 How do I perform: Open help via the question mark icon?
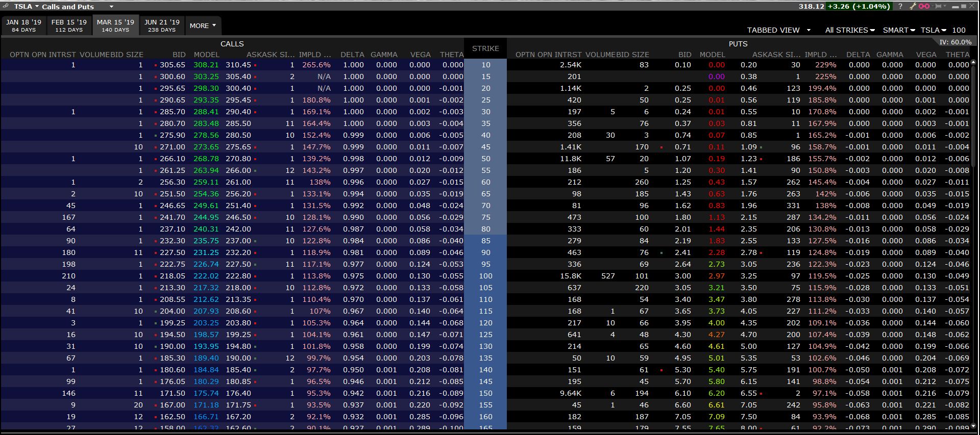pyautogui.click(x=900, y=6)
